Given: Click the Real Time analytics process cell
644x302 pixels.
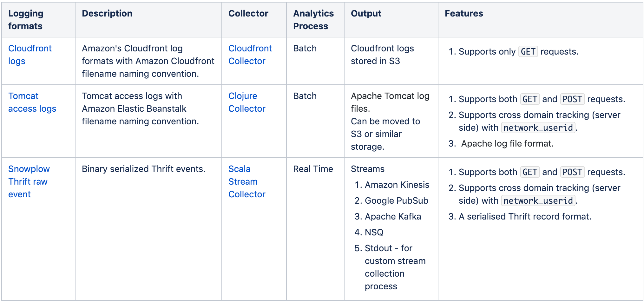Looking at the screenshot, I should click(x=313, y=169).
